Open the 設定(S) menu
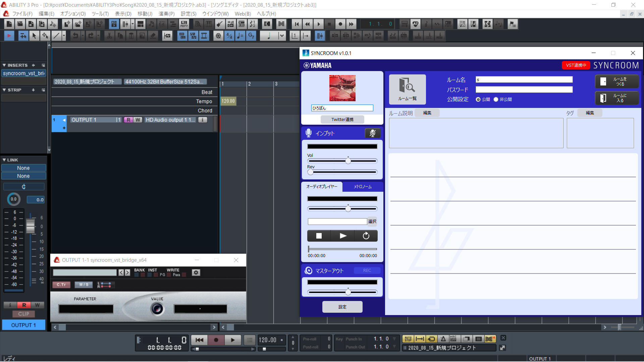 (189, 14)
